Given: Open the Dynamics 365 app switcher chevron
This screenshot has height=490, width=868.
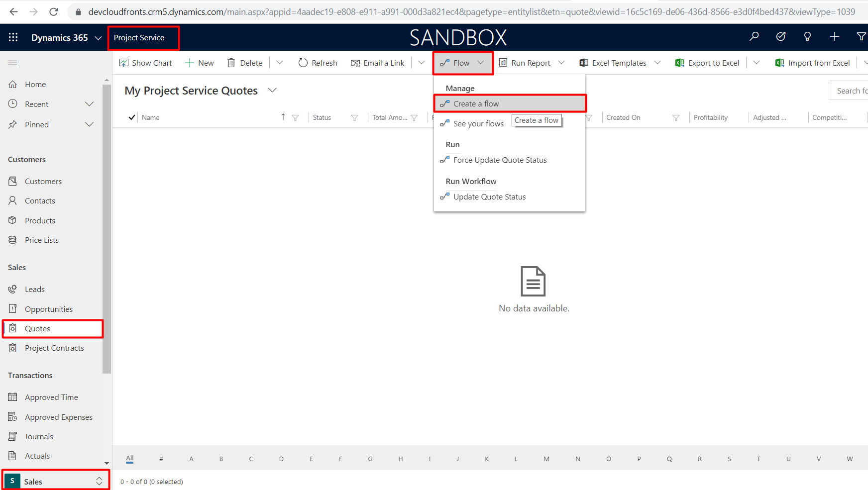Looking at the screenshot, I should (98, 38).
